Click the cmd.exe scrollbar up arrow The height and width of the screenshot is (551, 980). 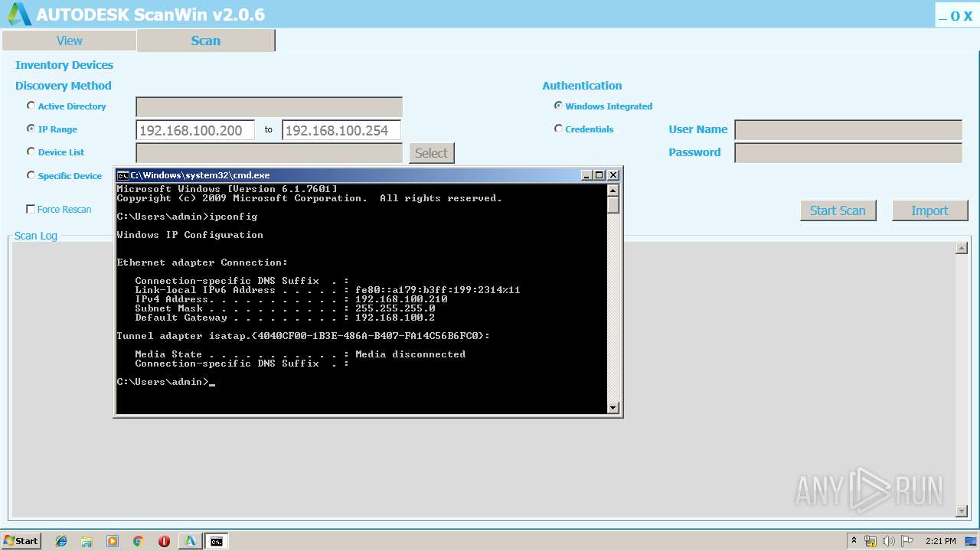click(612, 191)
